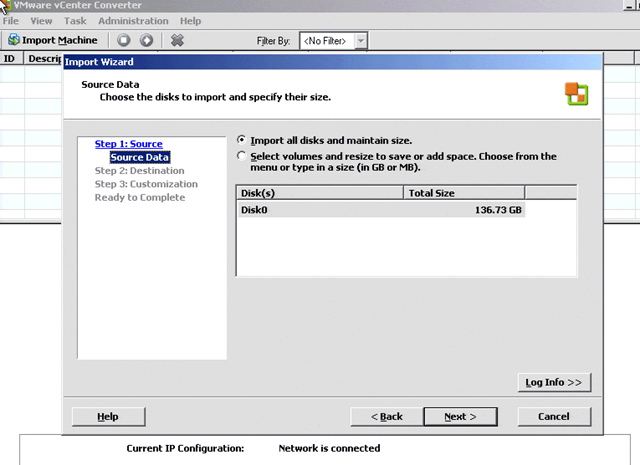The width and height of the screenshot is (640, 465).
Task: Expand Log Info details
Action: [554, 383]
